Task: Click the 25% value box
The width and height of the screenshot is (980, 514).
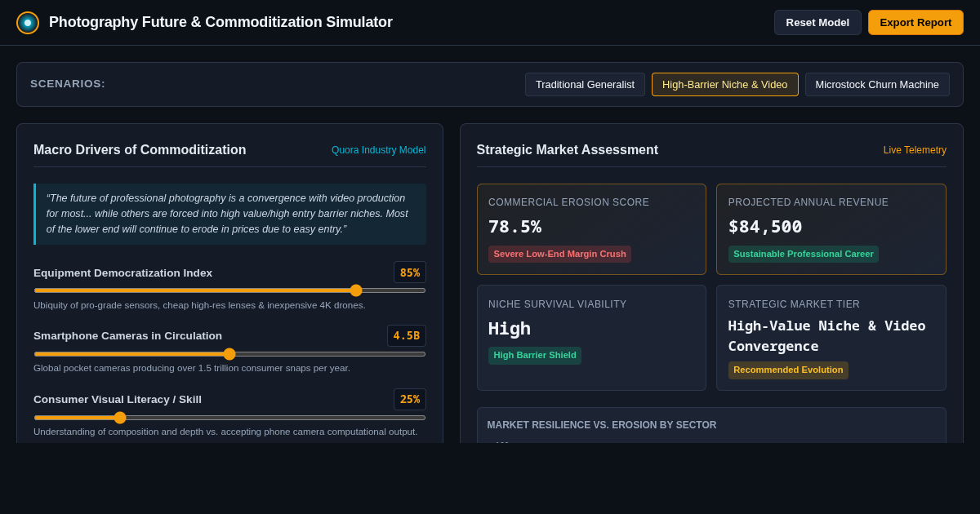Action: tap(410, 400)
